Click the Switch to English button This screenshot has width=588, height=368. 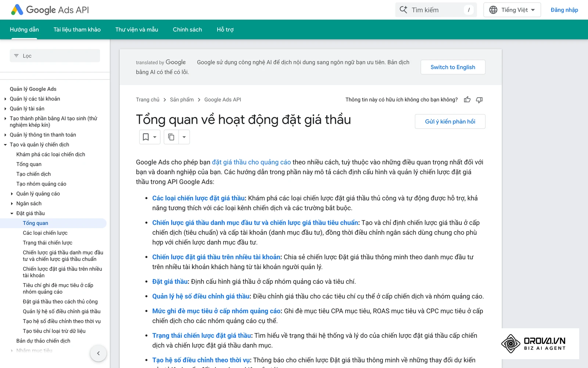click(453, 67)
